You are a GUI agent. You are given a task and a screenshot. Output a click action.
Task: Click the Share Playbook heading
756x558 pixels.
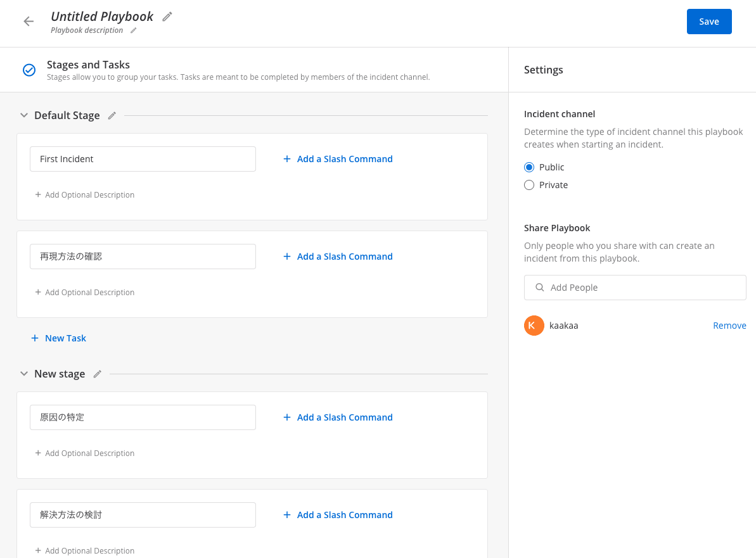(557, 228)
